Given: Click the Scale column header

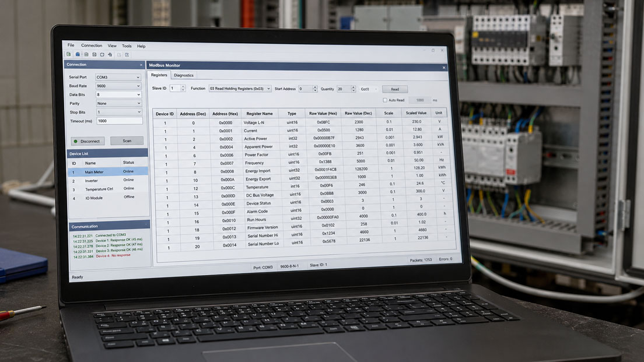Looking at the screenshot, I should pyautogui.click(x=388, y=113).
